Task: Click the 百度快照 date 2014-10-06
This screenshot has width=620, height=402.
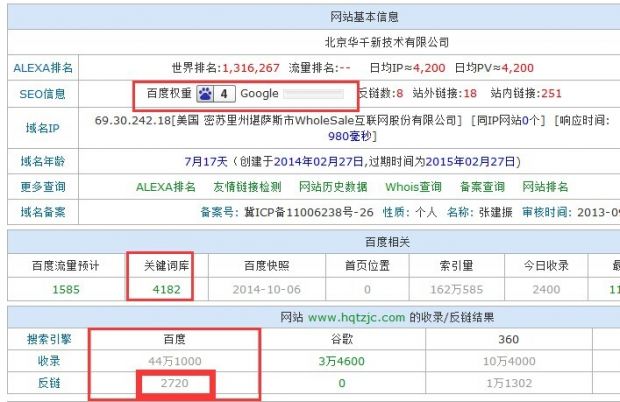Action: click(x=267, y=290)
